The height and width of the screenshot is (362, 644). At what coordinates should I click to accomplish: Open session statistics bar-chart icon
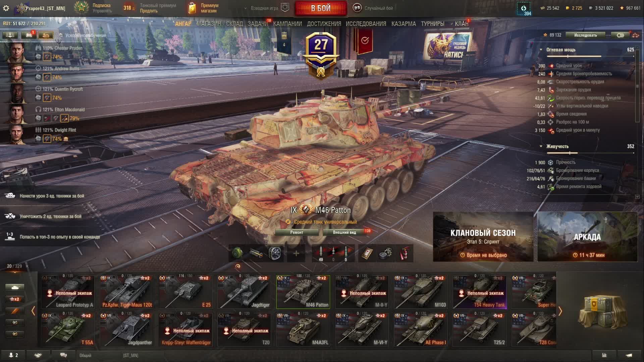click(x=604, y=355)
